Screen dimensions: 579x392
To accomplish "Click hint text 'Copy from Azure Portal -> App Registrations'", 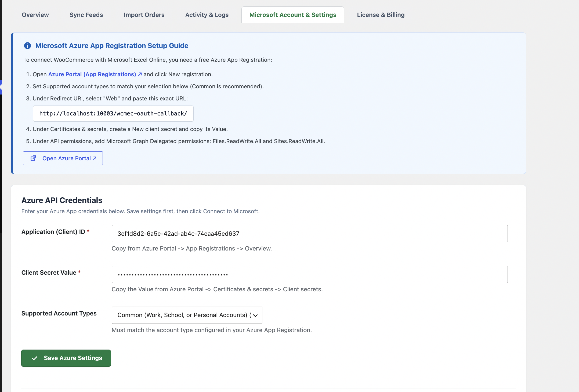I will 192,248.
